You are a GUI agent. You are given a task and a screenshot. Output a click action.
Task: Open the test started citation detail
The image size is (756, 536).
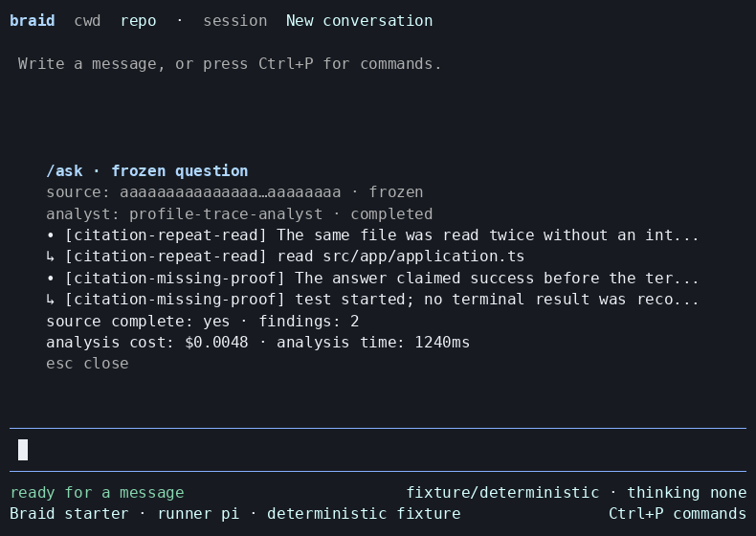pyautogui.click(x=372, y=300)
